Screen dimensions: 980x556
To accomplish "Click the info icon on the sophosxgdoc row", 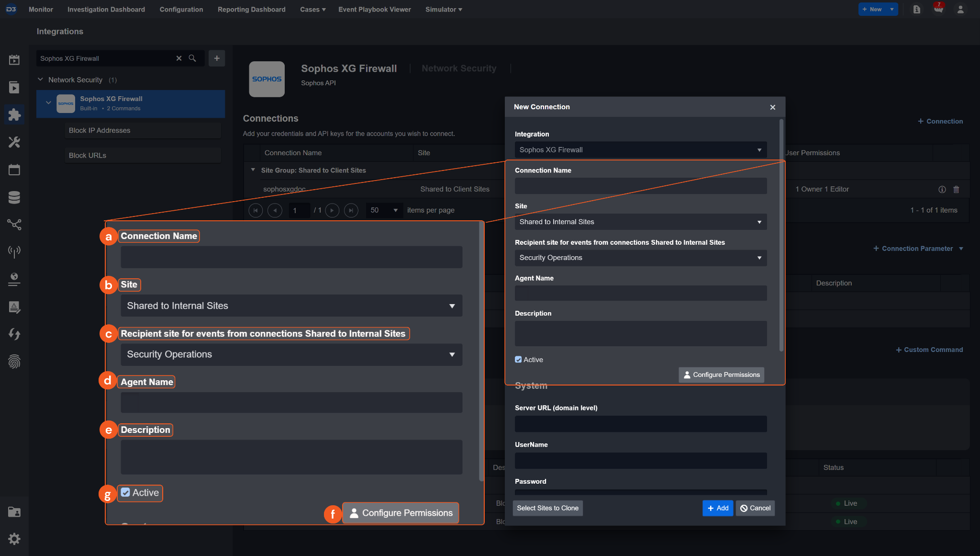I will tap(942, 189).
